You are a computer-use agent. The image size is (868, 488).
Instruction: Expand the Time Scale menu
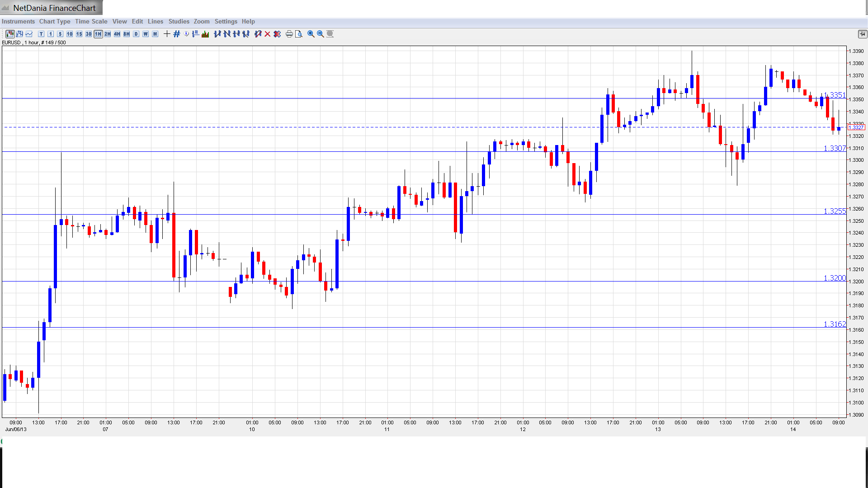click(91, 21)
